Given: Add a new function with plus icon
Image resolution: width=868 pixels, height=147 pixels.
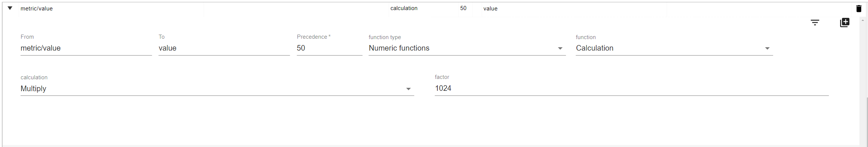Looking at the screenshot, I should [845, 23].
